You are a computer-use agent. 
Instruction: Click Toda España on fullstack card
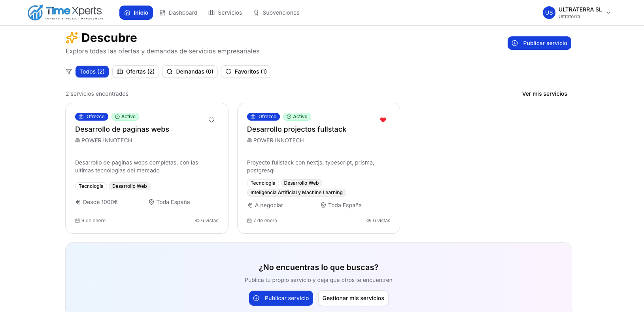pyautogui.click(x=345, y=205)
